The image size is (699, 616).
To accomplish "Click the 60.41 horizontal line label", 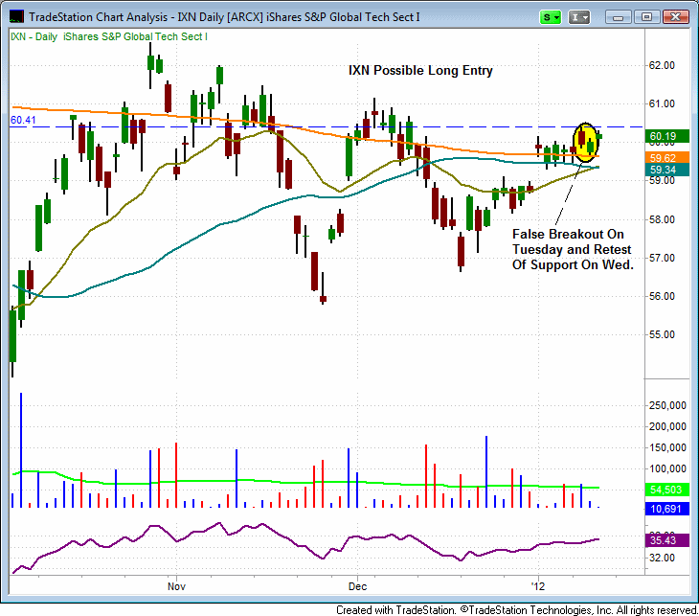I will (23, 120).
